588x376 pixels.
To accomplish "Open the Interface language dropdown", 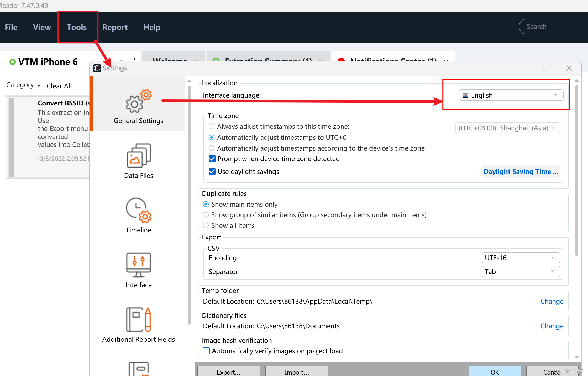I will [511, 95].
